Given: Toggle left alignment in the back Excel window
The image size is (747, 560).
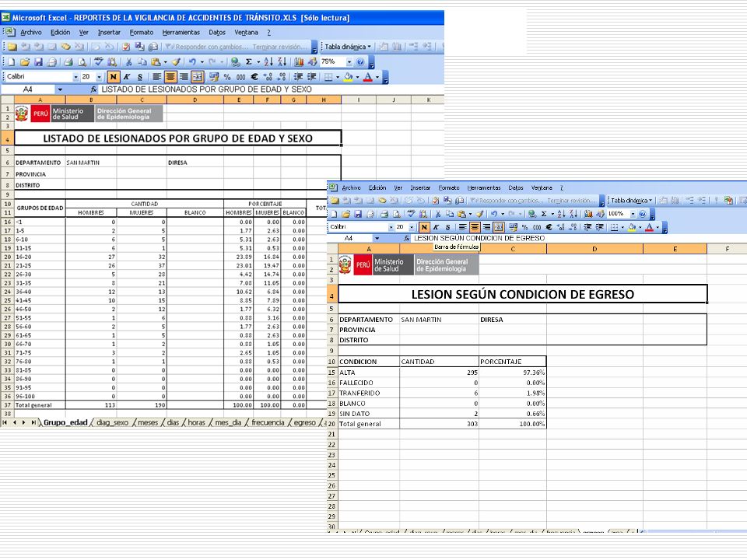Looking at the screenshot, I should pos(156,77).
